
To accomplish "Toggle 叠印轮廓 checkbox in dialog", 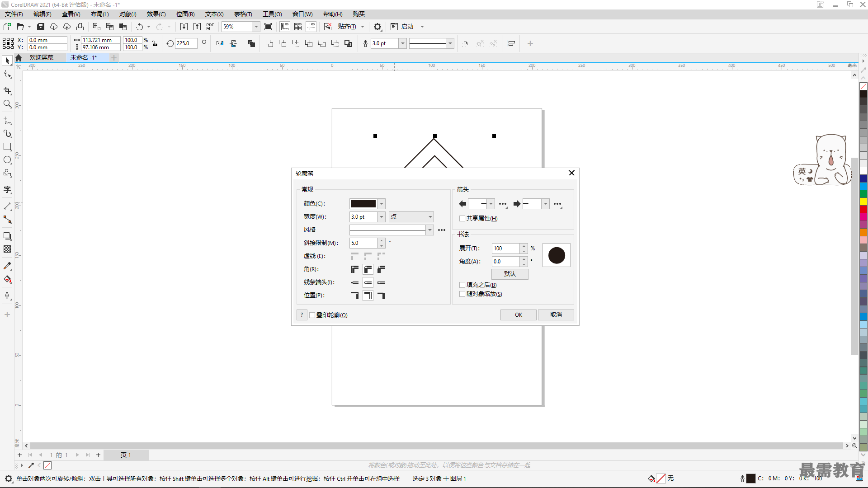I will (x=312, y=314).
